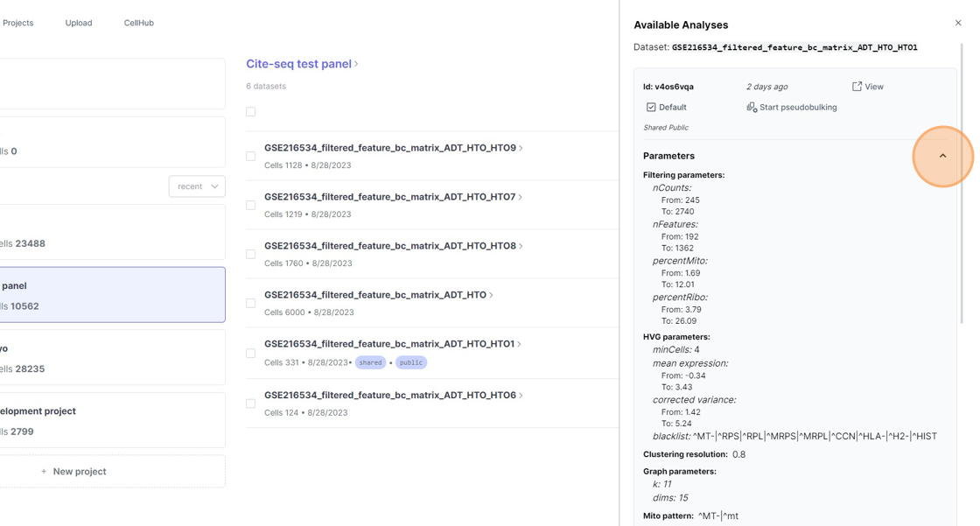The image size is (980, 526).
Task: Select the ADT_HTO_HTO7 dataset checkbox
Action: coord(251,206)
